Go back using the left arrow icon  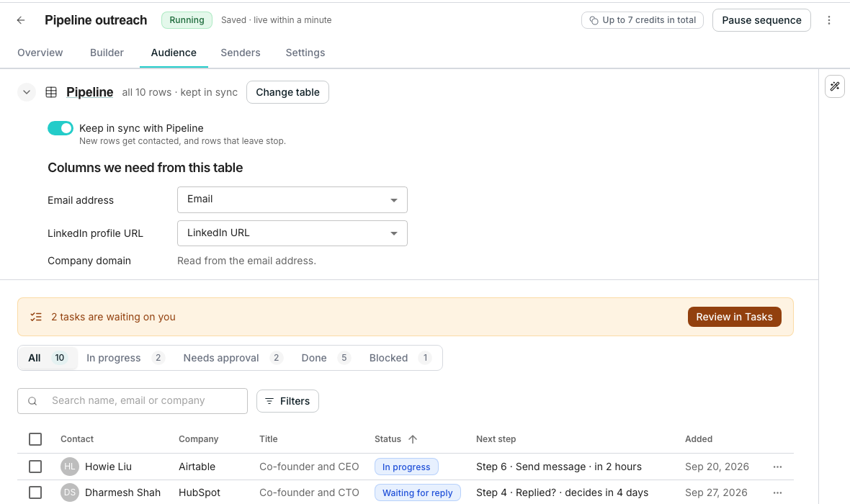pos(21,20)
